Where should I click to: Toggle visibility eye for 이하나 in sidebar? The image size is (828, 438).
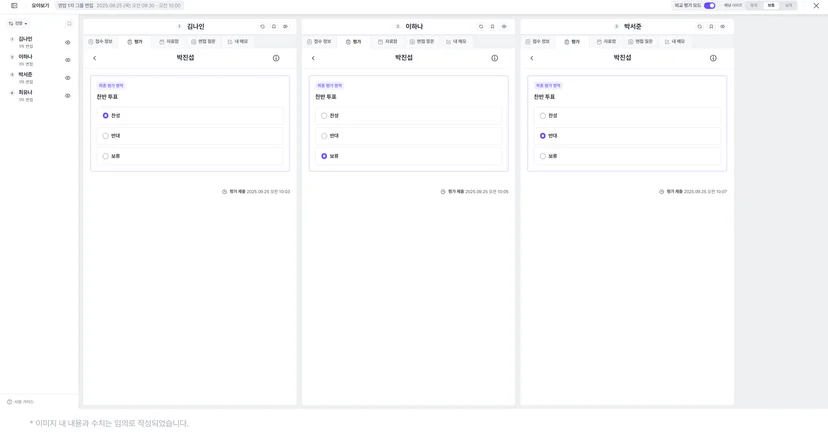coord(68,60)
